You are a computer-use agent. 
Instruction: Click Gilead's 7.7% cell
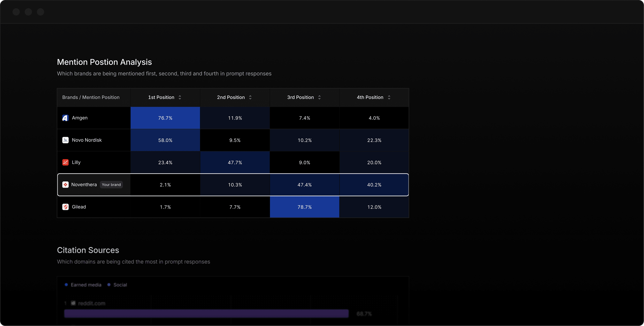tap(235, 207)
